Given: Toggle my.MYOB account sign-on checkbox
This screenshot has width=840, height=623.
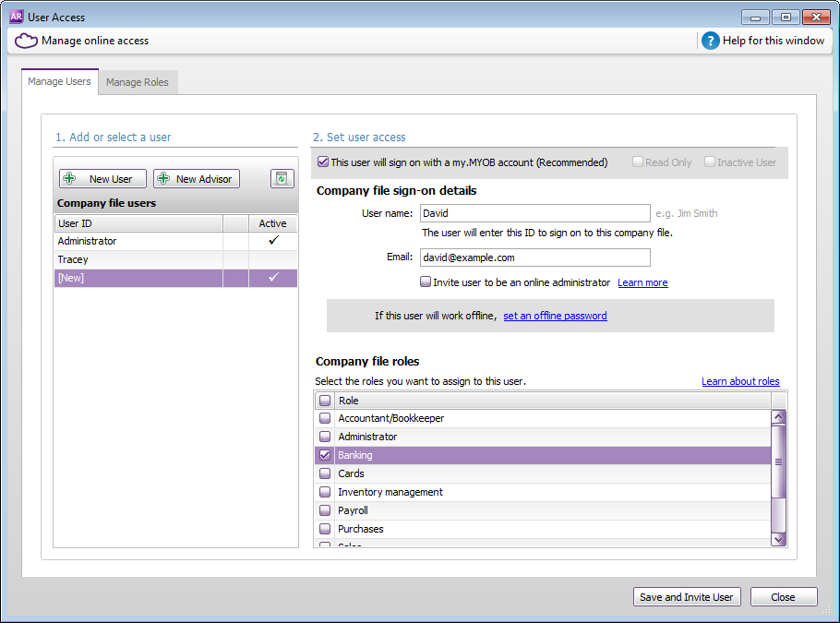Looking at the screenshot, I should click(323, 162).
